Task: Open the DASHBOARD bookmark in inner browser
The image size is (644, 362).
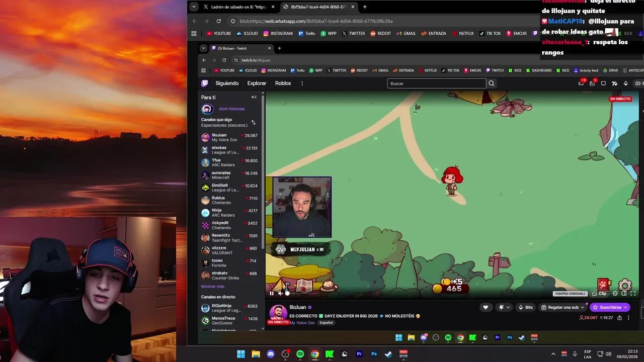Action: coord(539,70)
